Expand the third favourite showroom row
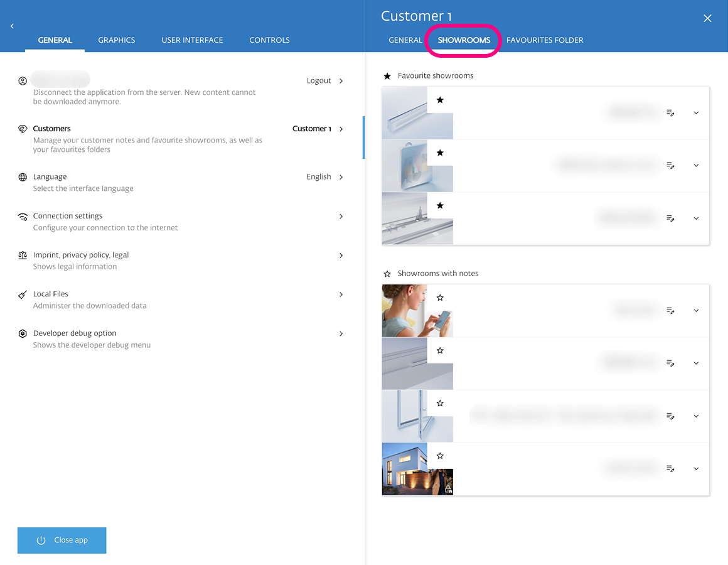The width and height of the screenshot is (728, 565). (x=696, y=218)
